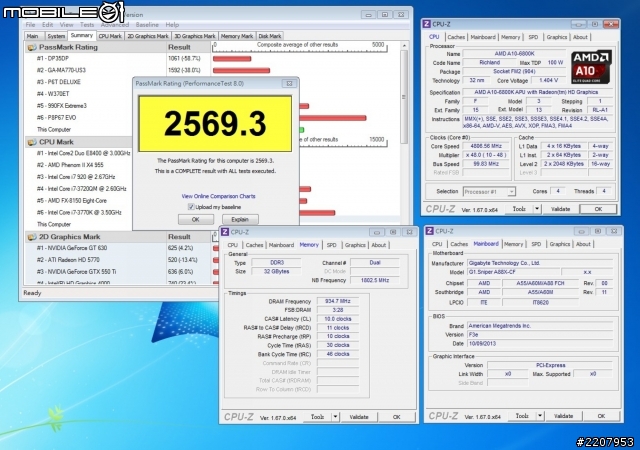Image resolution: width=640 pixels, height=450 pixels.
Task: Open Caches tab in the CPU-Z CPU window
Action: pos(456,37)
